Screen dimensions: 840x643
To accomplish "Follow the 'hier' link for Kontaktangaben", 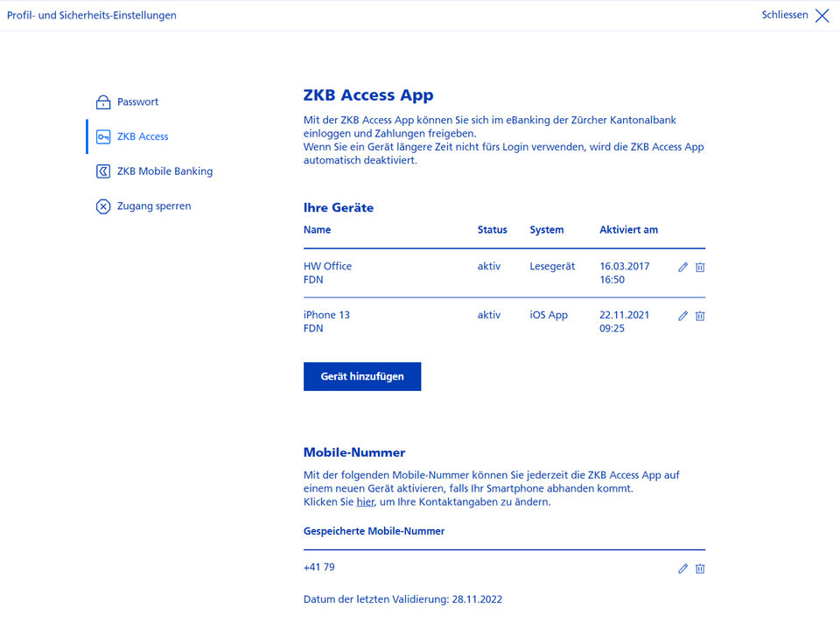I will pos(366,502).
